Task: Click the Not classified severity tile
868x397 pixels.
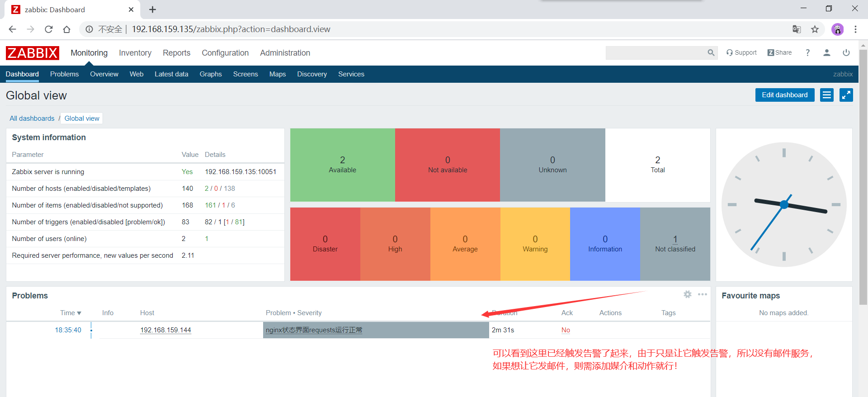Action: (x=675, y=244)
